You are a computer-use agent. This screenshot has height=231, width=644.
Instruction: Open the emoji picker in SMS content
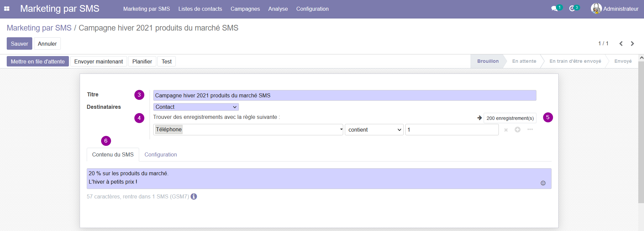tap(543, 183)
